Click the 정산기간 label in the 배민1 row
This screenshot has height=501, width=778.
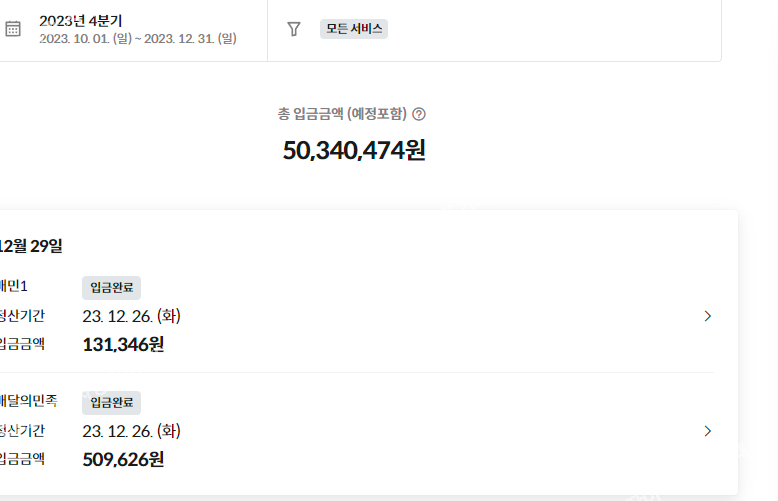click(22, 316)
